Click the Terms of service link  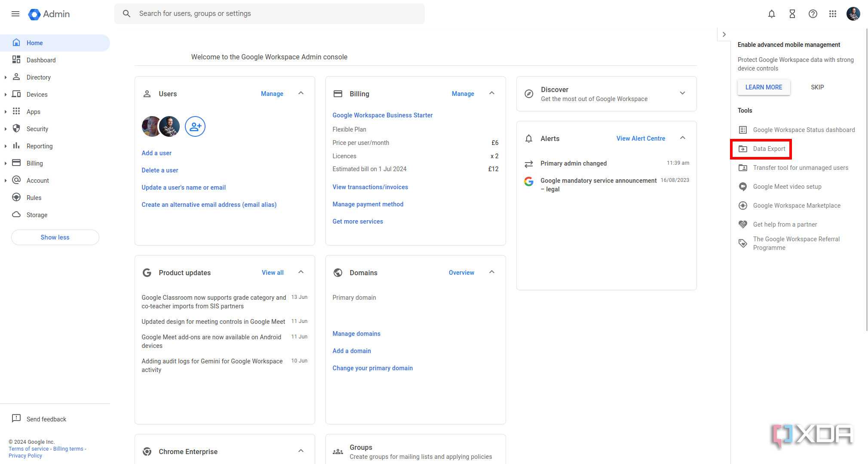(29, 449)
